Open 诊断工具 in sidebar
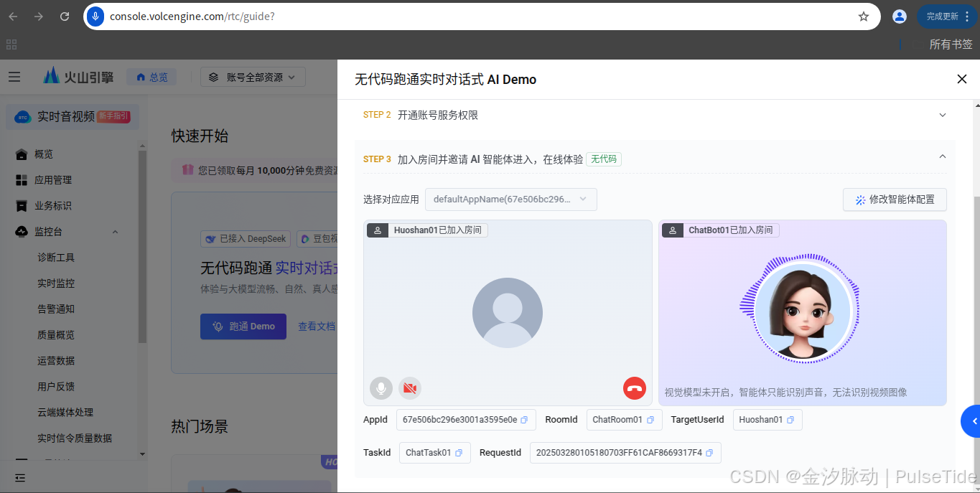 click(56, 258)
